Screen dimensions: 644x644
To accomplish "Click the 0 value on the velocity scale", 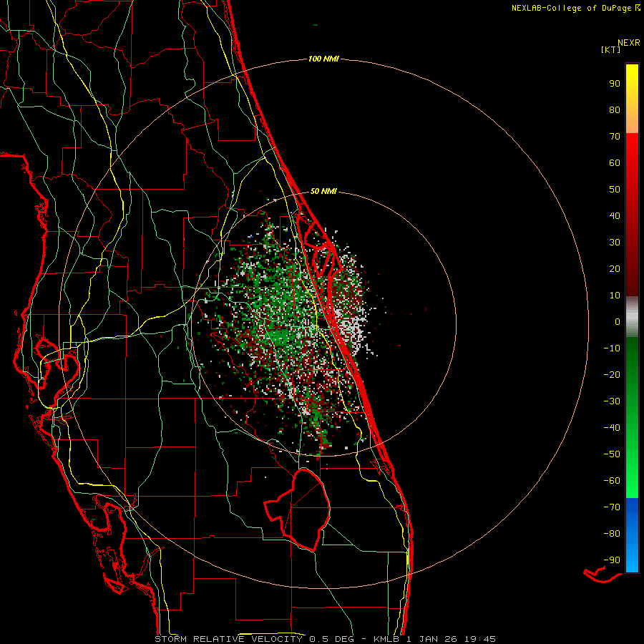I will coord(618,322).
